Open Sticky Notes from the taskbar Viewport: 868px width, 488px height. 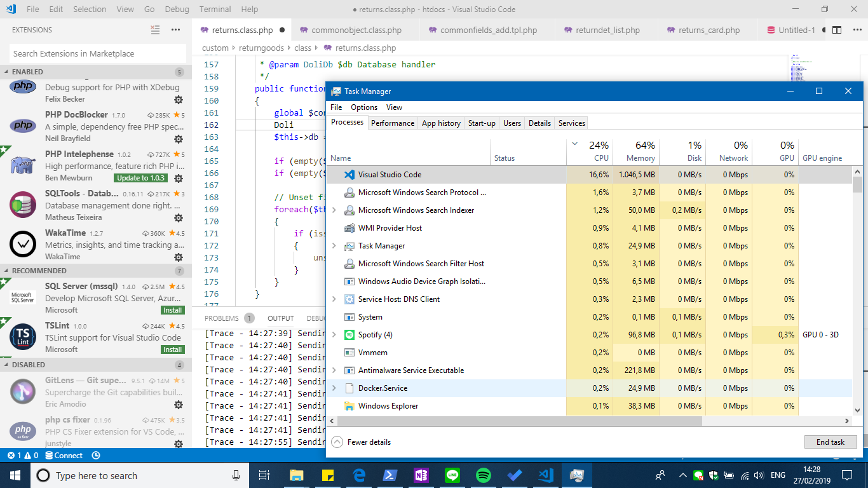pyautogui.click(x=328, y=475)
